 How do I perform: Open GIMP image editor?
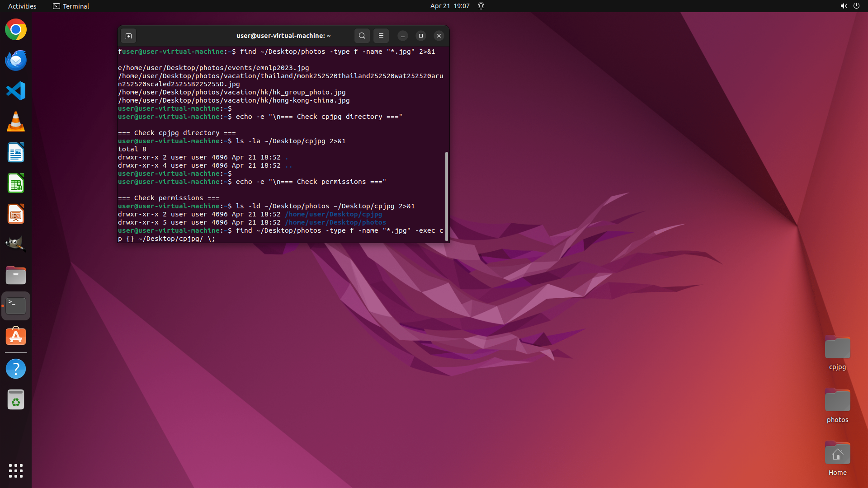16,244
